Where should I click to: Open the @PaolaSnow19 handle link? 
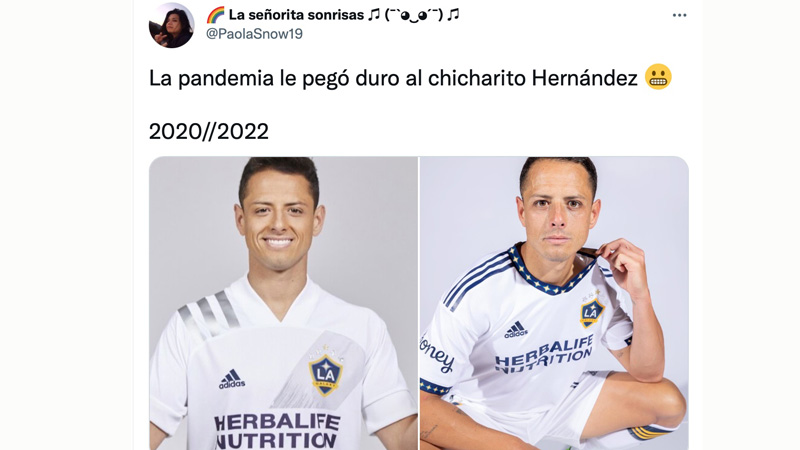[x=254, y=34]
